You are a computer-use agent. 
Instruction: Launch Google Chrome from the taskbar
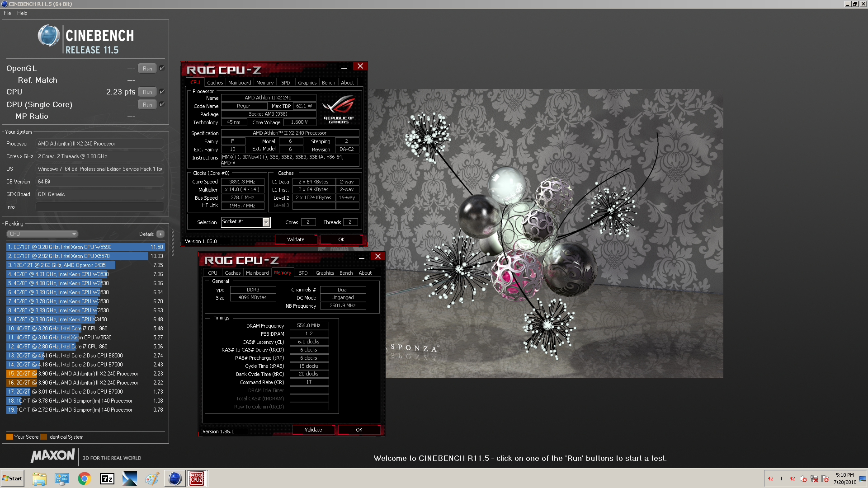coord(85,479)
